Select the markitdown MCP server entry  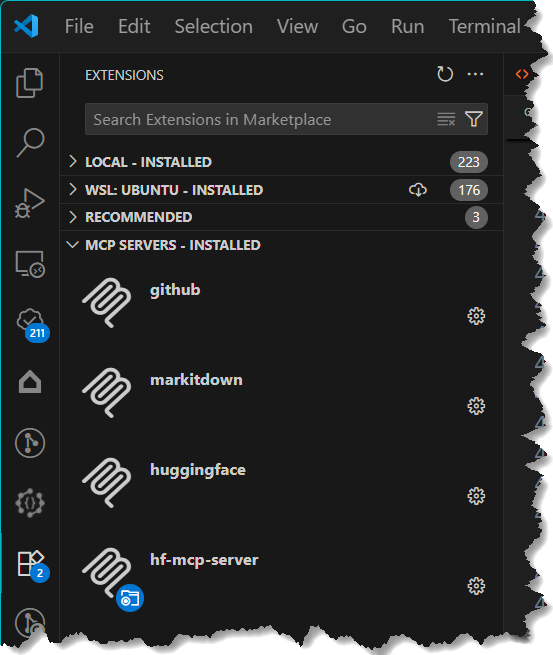click(x=282, y=393)
